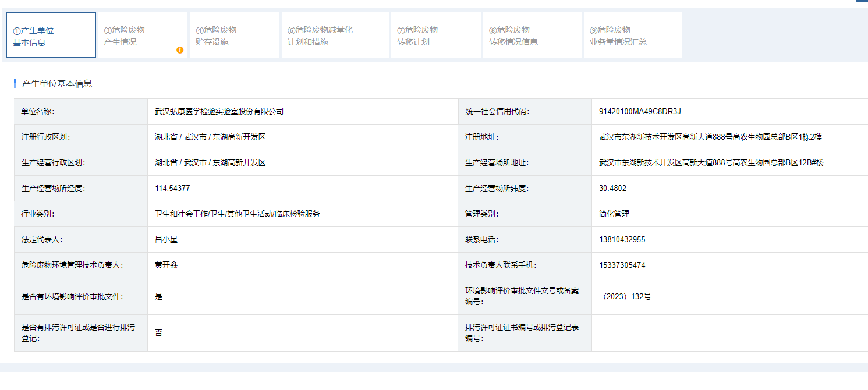
Task: Select technical manager name 黄开鑫
Action: [166, 265]
